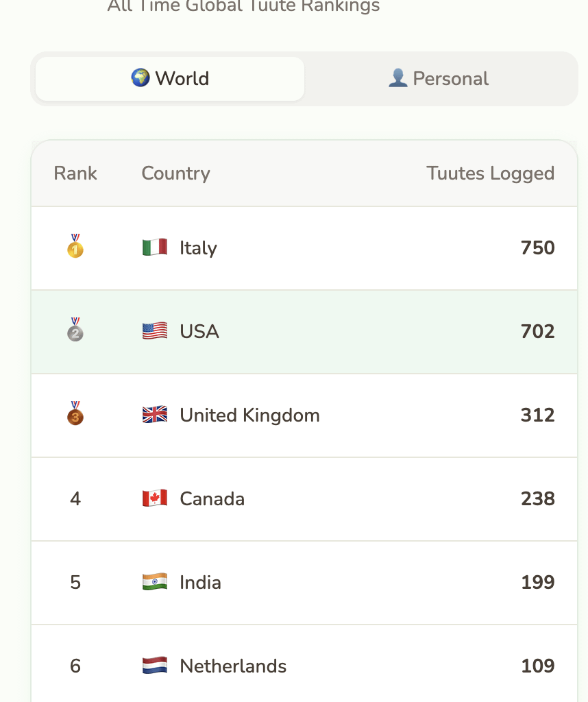Sort by the Tuutes Logged header

coord(490,173)
